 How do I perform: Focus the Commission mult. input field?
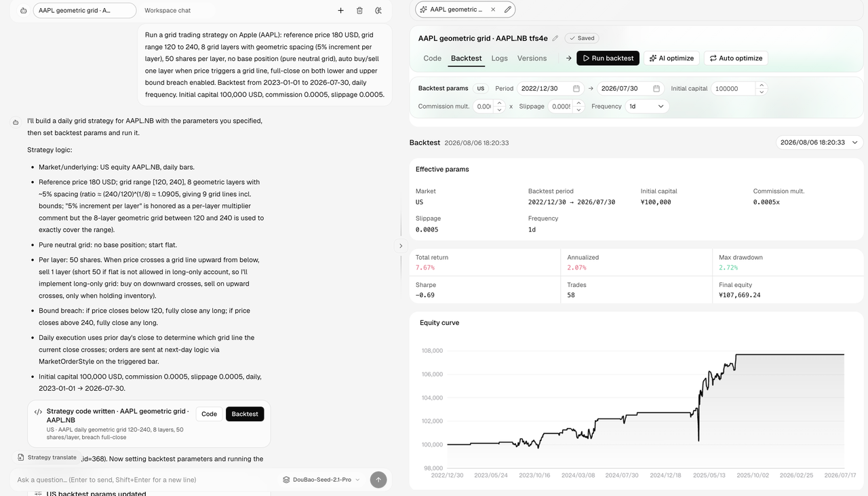pos(483,107)
